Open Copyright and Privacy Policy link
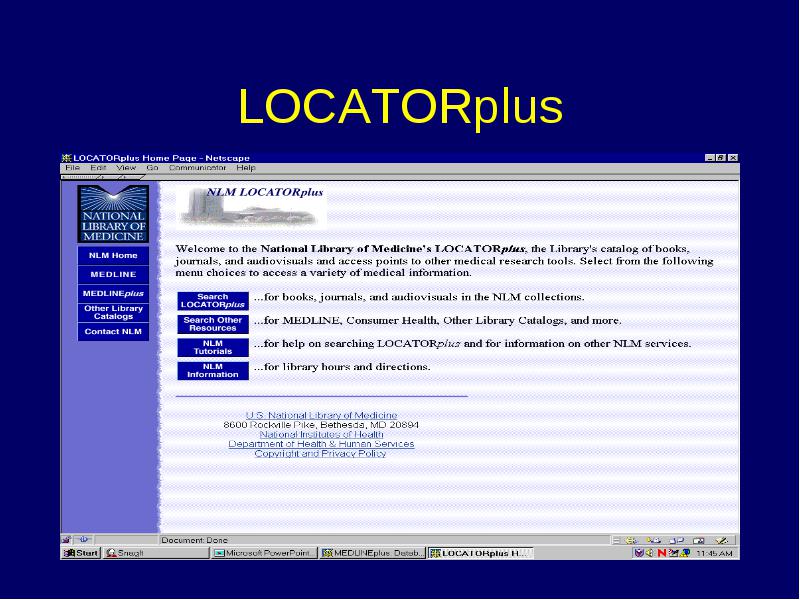800x600 pixels. point(320,454)
